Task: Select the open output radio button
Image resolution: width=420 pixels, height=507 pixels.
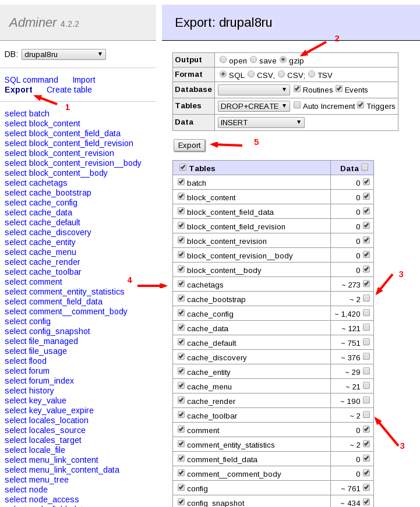Action: [x=223, y=59]
